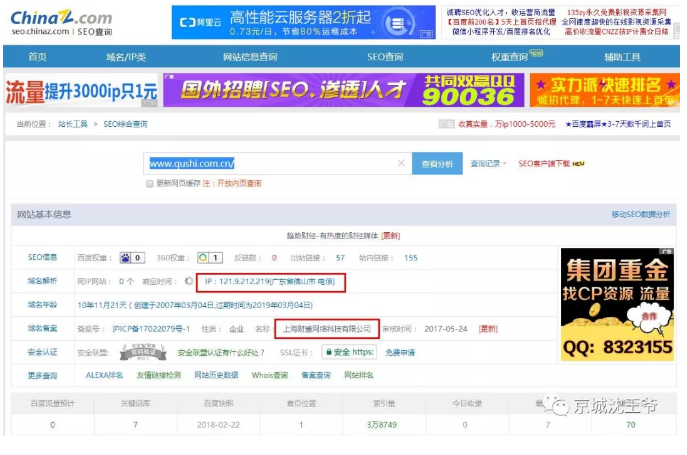Click the 流量提升3000ip只1元 banner

coord(81,91)
